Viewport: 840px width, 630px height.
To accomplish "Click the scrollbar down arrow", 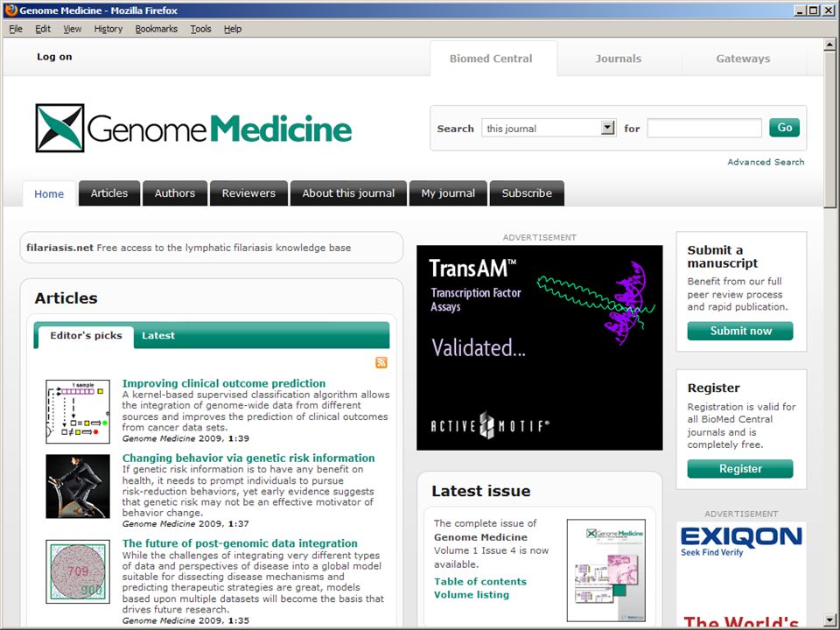I will point(829,619).
